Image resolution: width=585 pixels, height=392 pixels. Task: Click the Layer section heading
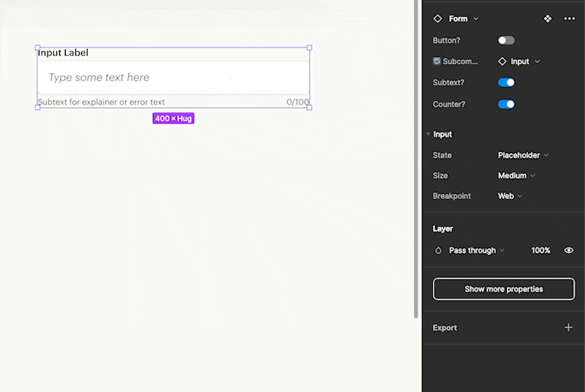click(442, 229)
